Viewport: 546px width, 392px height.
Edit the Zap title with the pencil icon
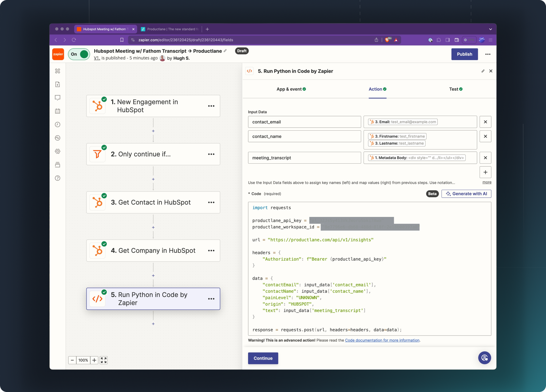[225, 51]
